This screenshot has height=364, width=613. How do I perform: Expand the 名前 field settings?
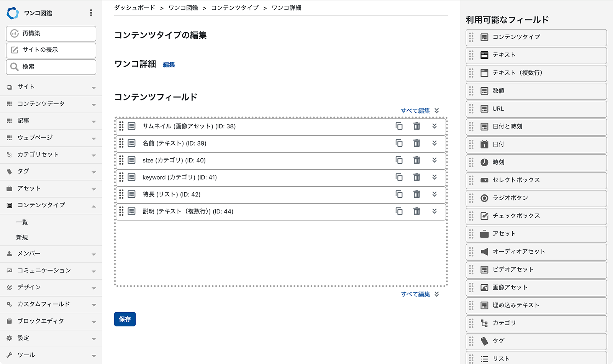tap(434, 143)
